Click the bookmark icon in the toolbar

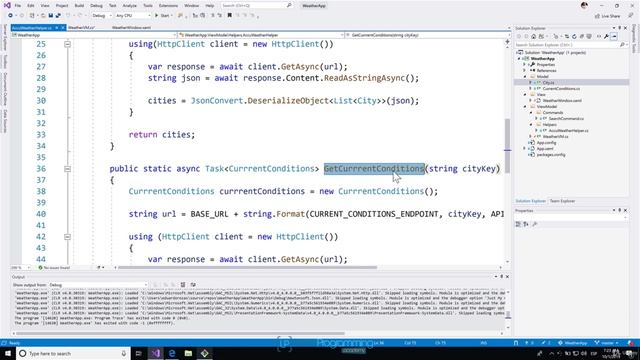pos(229,16)
